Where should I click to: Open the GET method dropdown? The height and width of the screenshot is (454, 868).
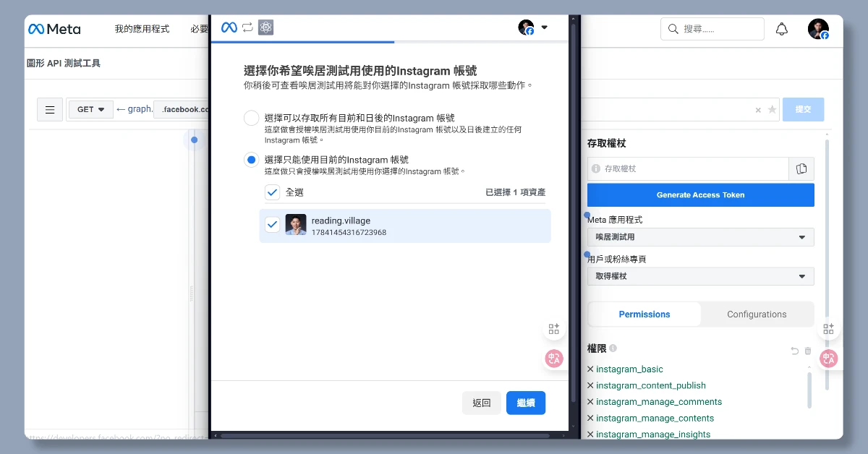click(91, 110)
